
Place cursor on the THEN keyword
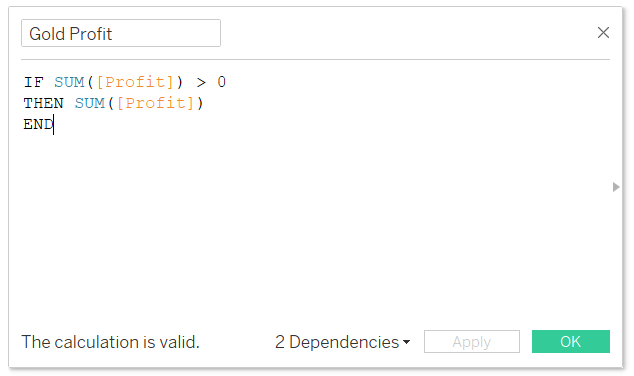click(44, 103)
